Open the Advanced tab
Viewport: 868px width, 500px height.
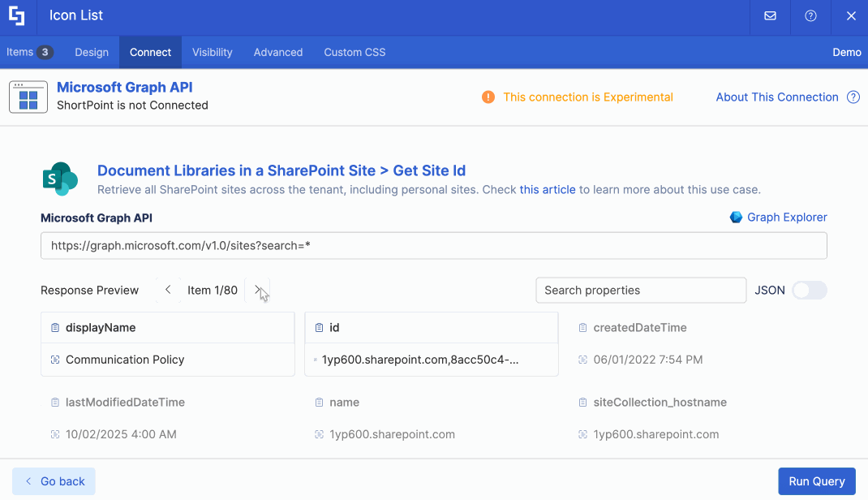278,52
